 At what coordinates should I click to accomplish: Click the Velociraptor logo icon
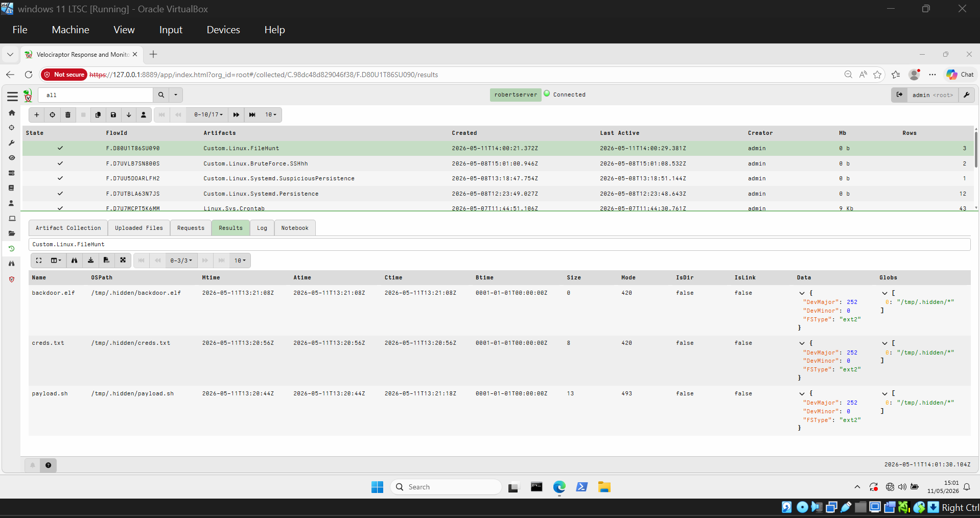28,95
